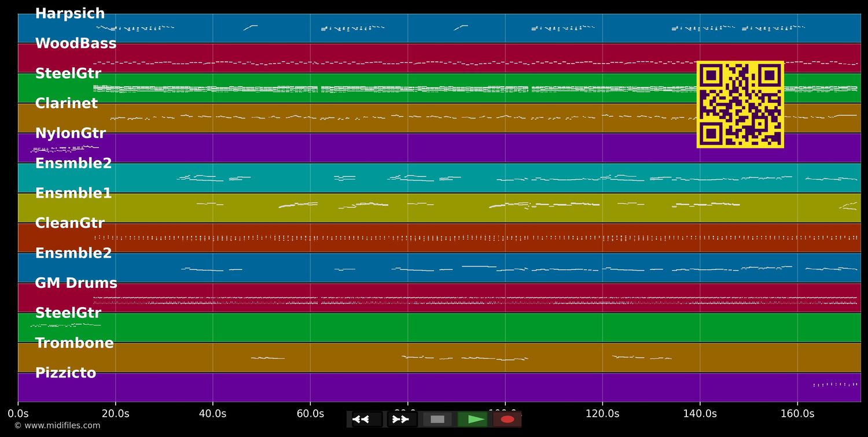The height and width of the screenshot is (437, 868).
Task: Click the 160.0s time axis label
Action: 797,414
